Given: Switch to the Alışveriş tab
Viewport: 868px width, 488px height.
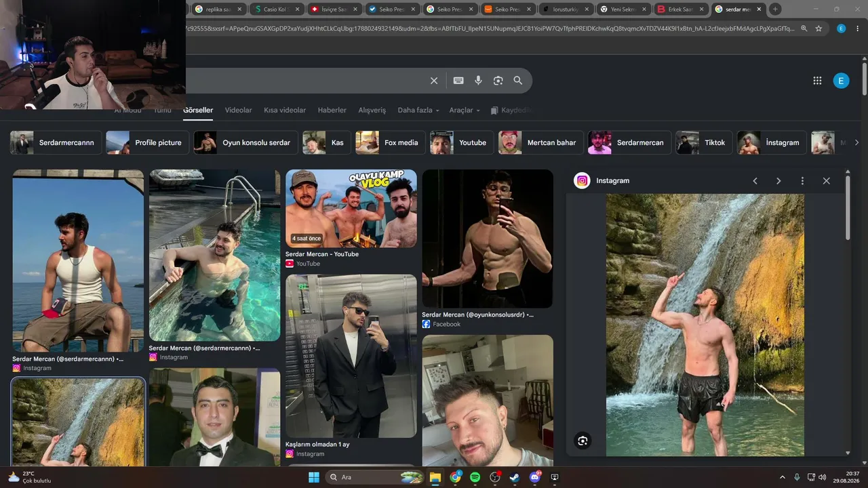Looking at the screenshot, I should click(372, 110).
